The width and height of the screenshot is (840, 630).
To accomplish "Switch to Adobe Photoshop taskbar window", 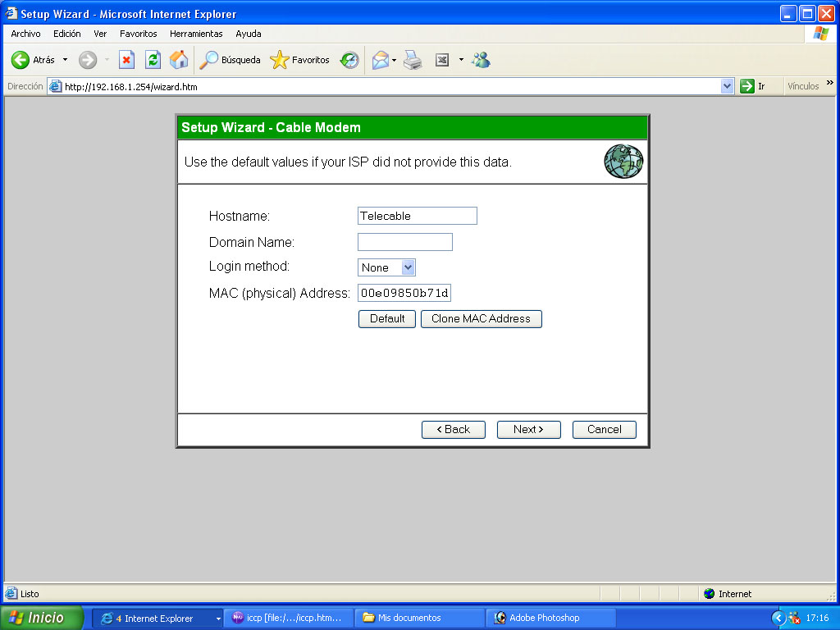I will click(x=552, y=619).
